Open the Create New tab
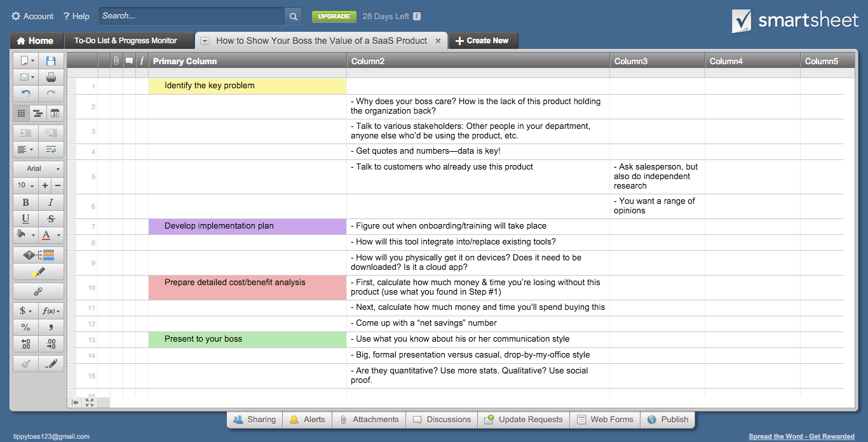Image resolution: width=868 pixels, height=442 pixels. click(483, 41)
